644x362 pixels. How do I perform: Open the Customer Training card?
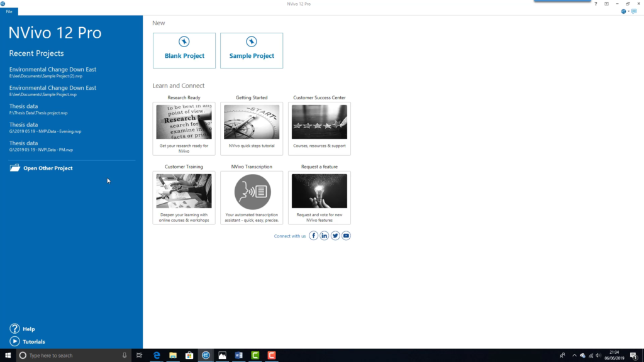click(x=184, y=197)
